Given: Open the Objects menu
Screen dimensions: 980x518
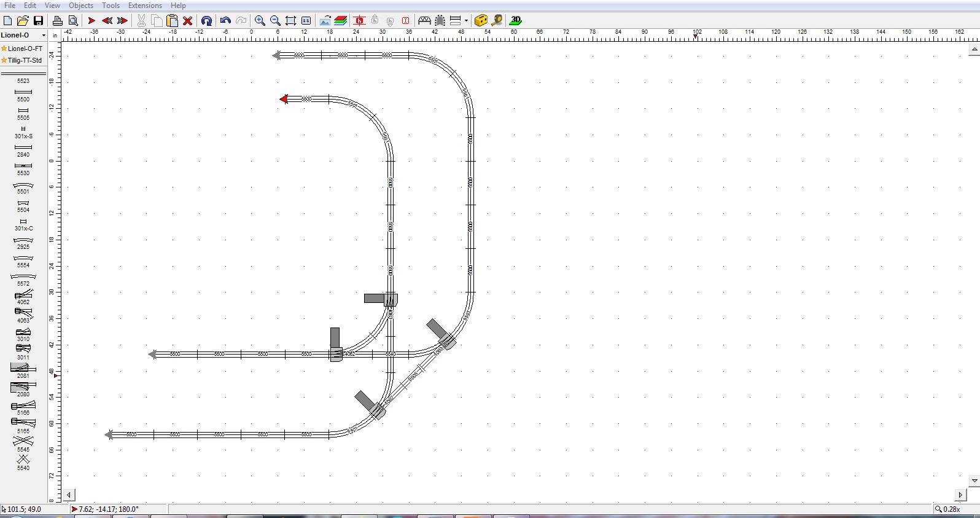Looking at the screenshot, I should click(x=81, y=6).
